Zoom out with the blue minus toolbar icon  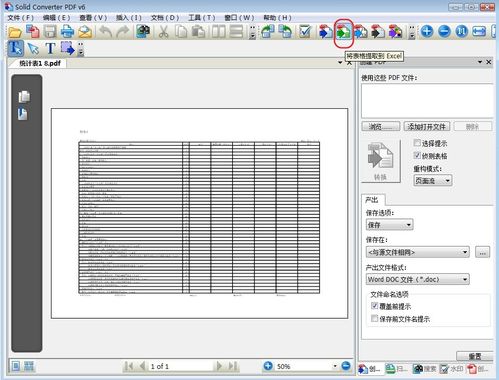click(444, 32)
